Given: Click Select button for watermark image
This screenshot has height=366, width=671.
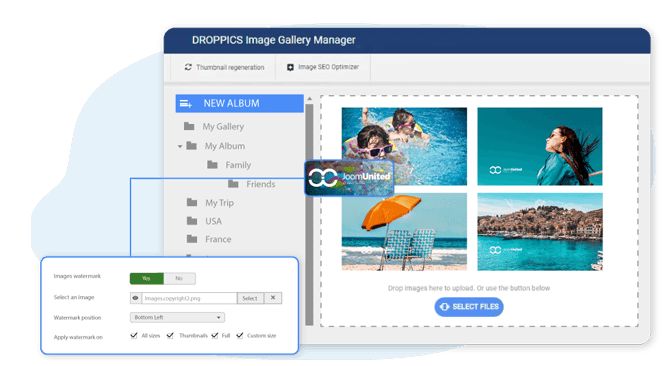Looking at the screenshot, I should [x=250, y=298].
